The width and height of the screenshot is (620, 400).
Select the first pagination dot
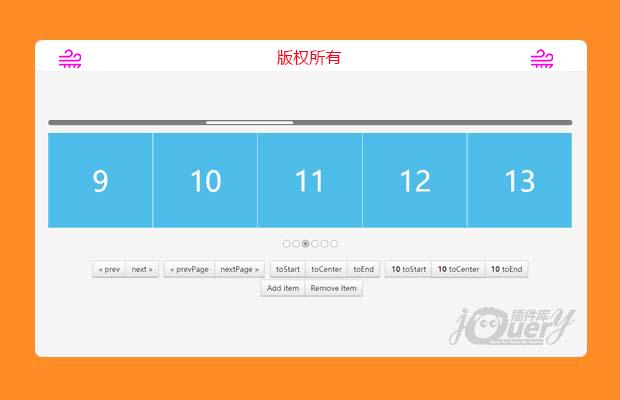tap(287, 243)
